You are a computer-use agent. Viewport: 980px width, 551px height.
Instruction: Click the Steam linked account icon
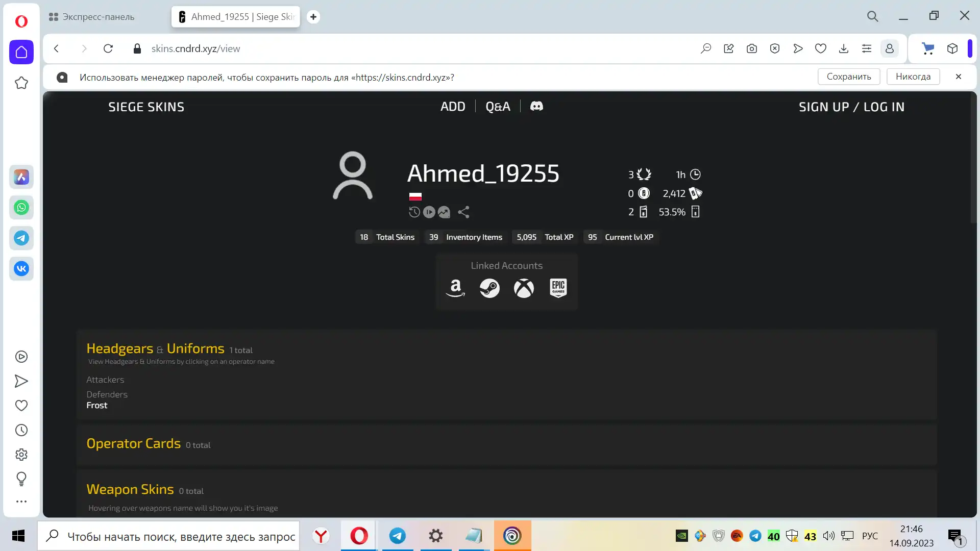[x=489, y=288]
